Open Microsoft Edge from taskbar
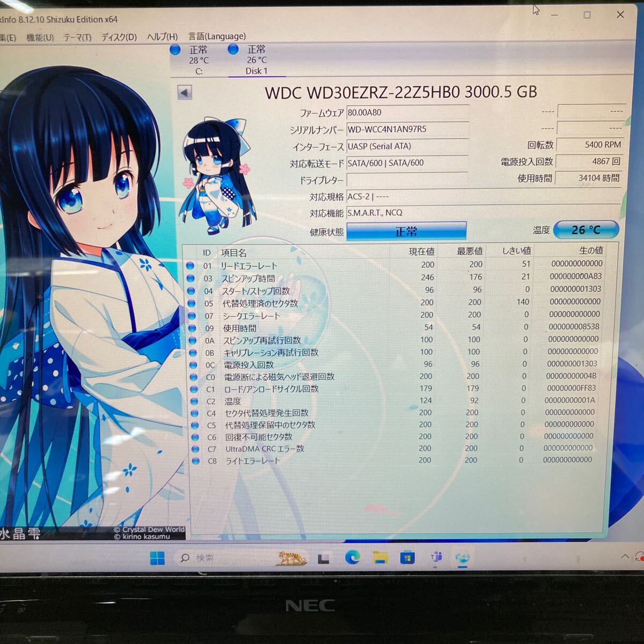 pyautogui.click(x=353, y=558)
